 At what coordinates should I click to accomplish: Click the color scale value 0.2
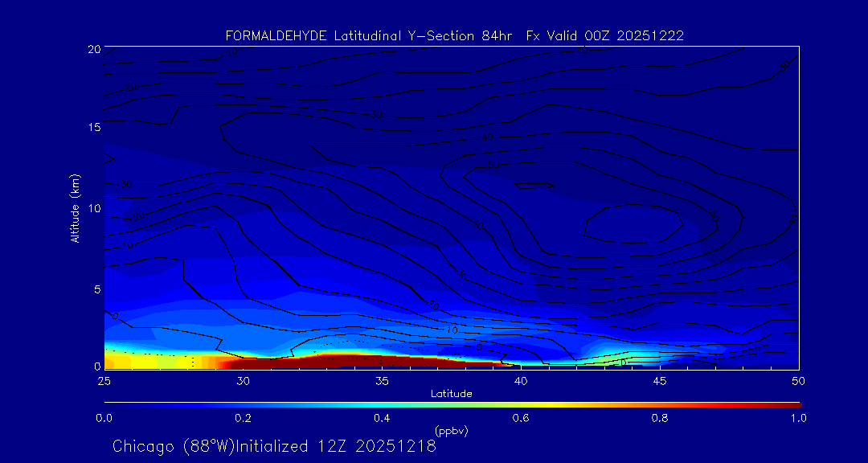tap(243, 418)
